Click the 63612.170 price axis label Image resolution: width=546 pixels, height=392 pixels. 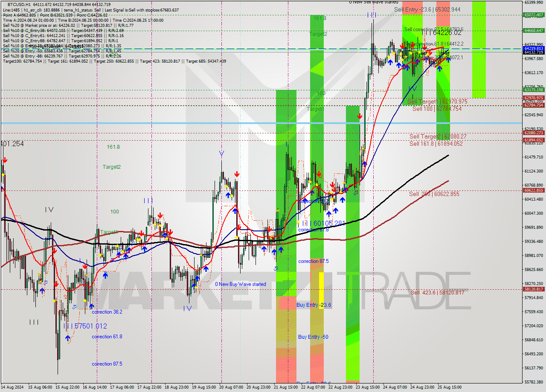534,72
